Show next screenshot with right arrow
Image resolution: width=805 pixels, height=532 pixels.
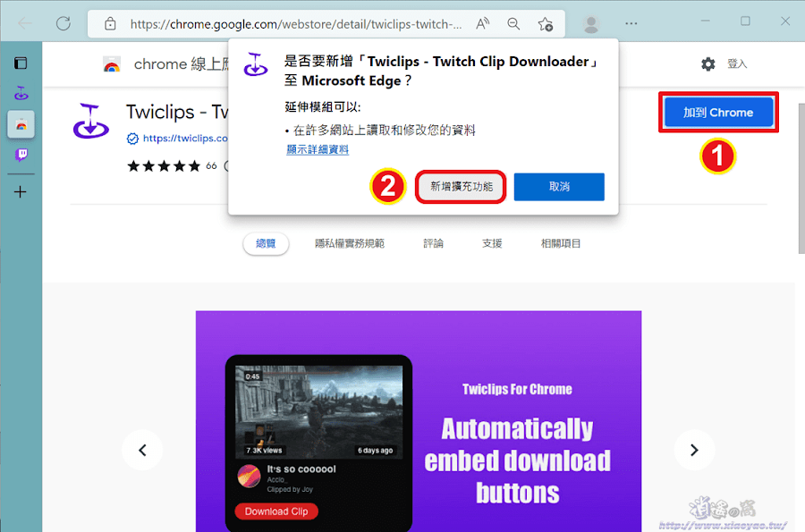[x=694, y=450]
